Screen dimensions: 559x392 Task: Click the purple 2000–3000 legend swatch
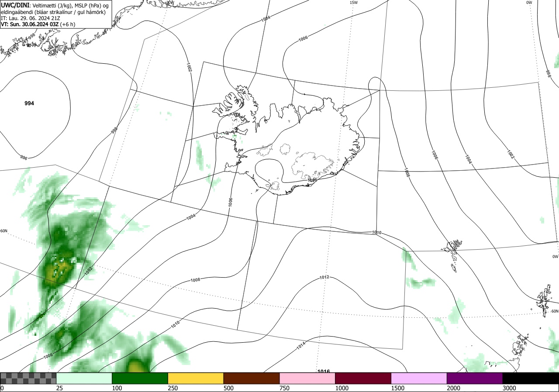[475, 378]
